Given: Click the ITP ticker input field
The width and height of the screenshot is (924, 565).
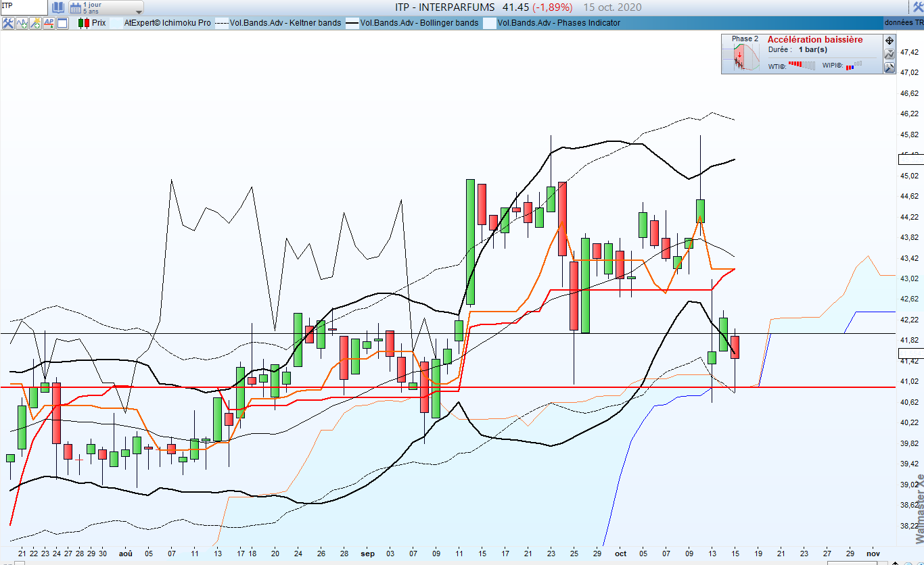Looking at the screenshot, I should click(x=24, y=7).
